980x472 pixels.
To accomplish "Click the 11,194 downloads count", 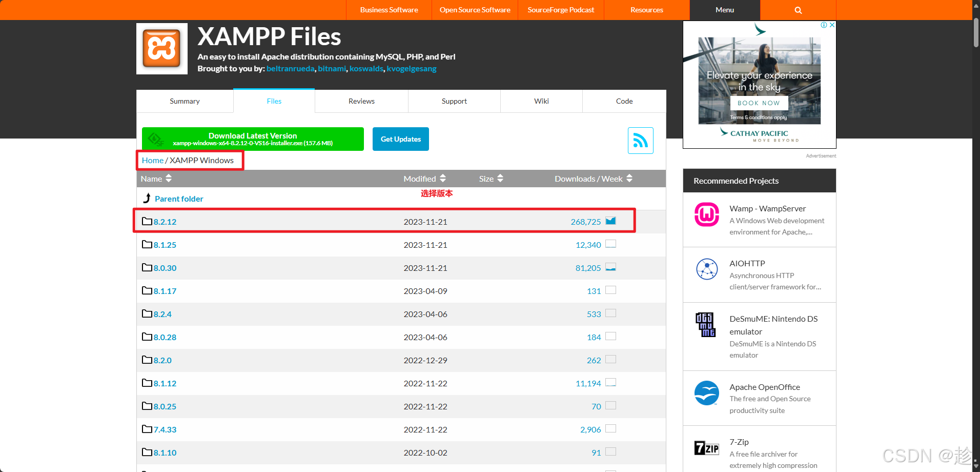I will click(x=588, y=383).
